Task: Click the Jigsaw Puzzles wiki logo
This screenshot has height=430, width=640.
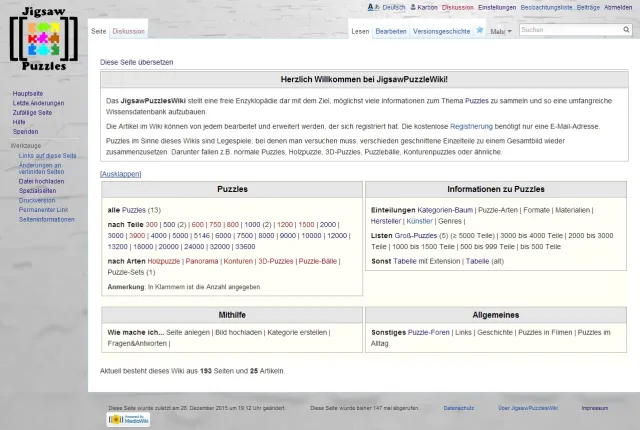Action: [44, 39]
